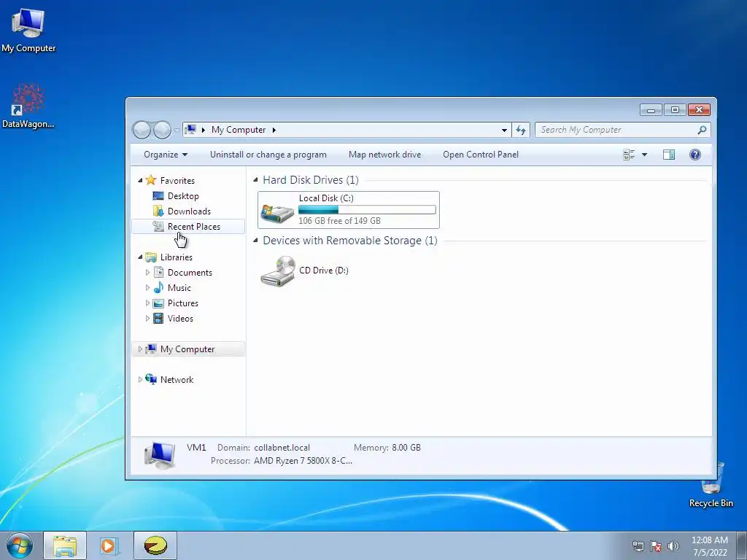Viewport: 747px width, 560px height.
Task: Click the network tray icon
Action: [x=638, y=546]
